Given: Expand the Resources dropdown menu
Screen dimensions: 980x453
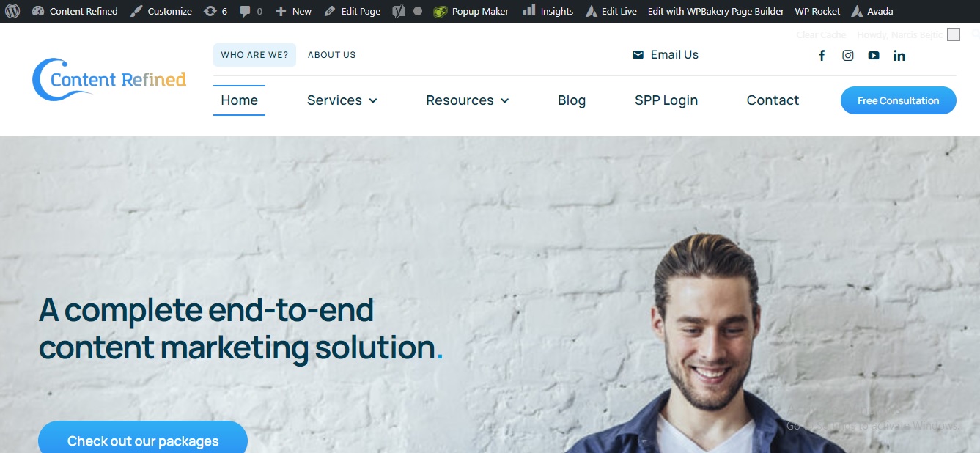Looking at the screenshot, I should tap(468, 100).
